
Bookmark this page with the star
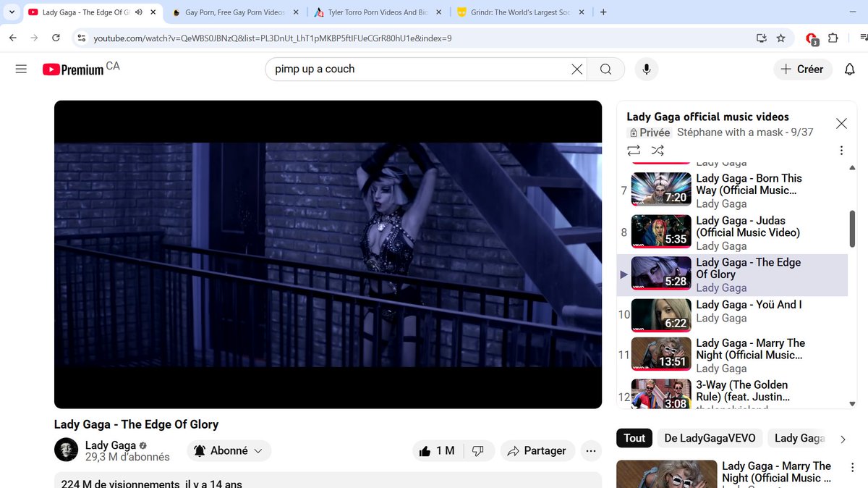(781, 38)
